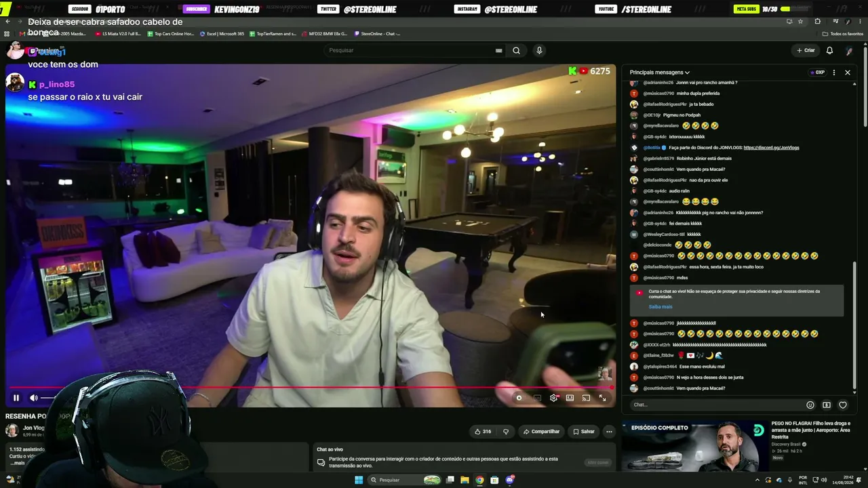Open the Excel | Microsoft 365 bookmark

pyautogui.click(x=222, y=33)
